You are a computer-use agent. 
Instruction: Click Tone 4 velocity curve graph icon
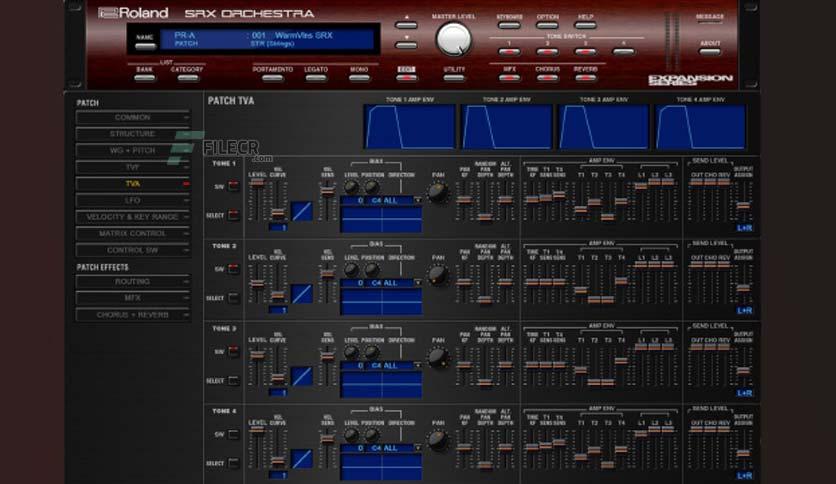[302, 459]
